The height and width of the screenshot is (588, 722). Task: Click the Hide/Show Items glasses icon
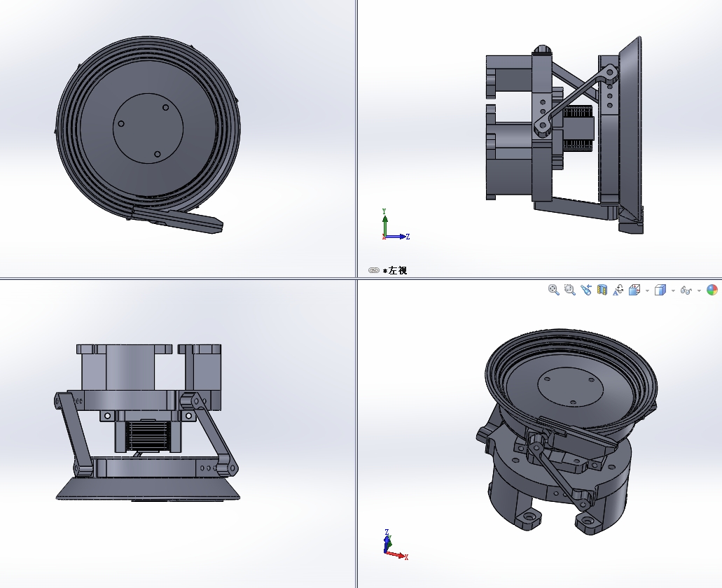(686, 290)
